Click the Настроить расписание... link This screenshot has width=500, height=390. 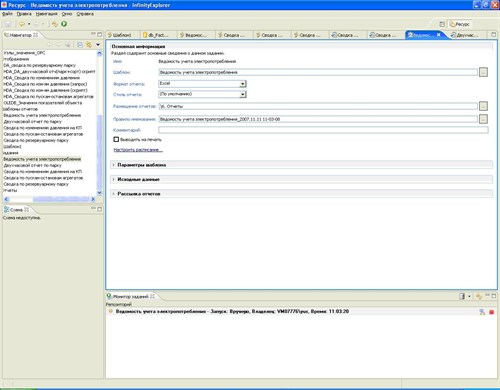[x=138, y=150]
